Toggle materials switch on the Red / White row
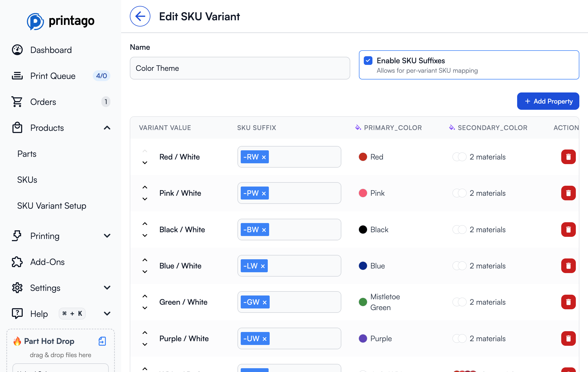588x372 pixels. coord(459,157)
